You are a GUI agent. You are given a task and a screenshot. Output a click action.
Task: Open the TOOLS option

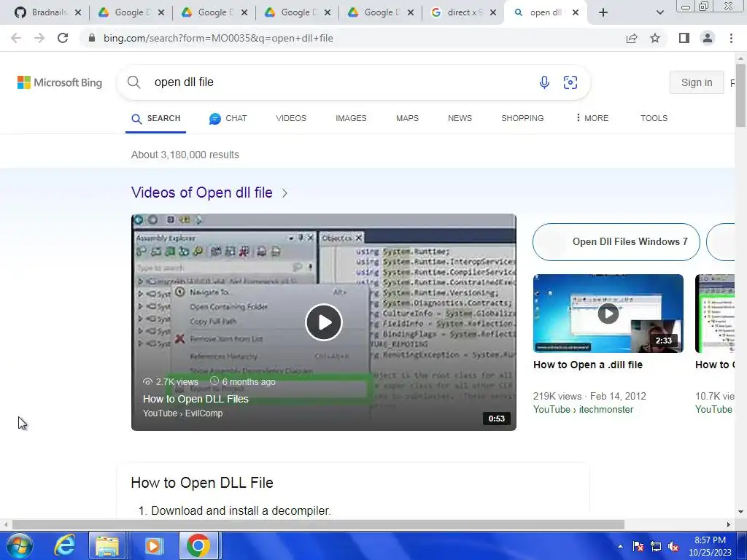(x=654, y=118)
